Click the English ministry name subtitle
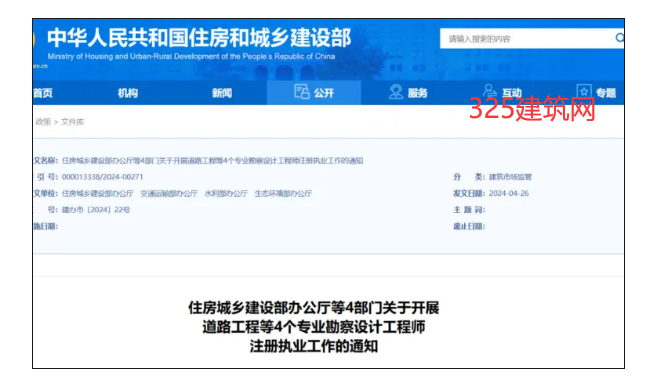The height and width of the screenshot is (380, 648). pyautogui.click(x=191, y=56)
